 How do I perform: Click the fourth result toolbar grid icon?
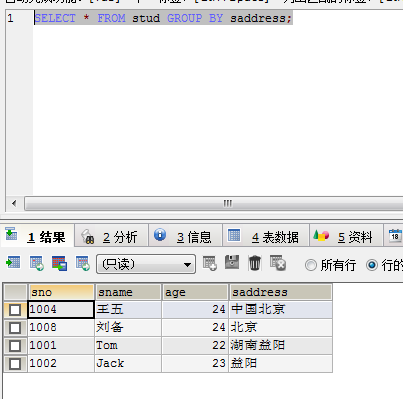(x=83, y=263)
